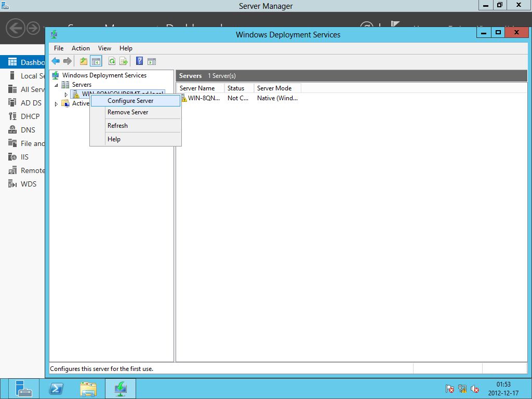Click the WDS icon in Server Manager sidebar

tap(12, 184)
